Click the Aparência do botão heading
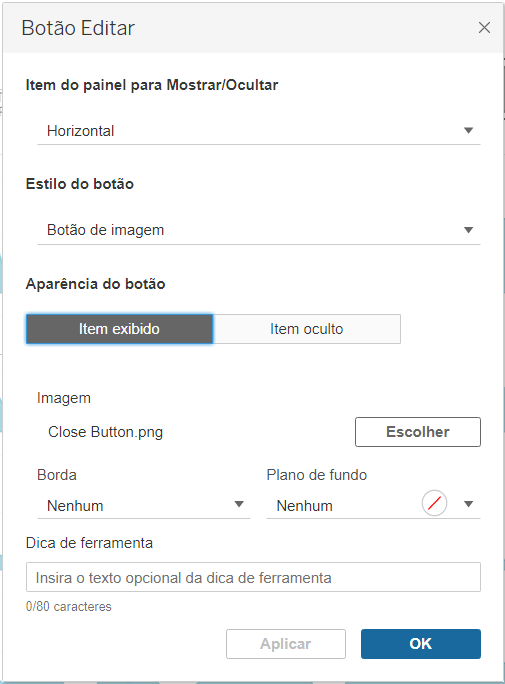Viewport: 505px width, 684px height. (x=96, y=284)
